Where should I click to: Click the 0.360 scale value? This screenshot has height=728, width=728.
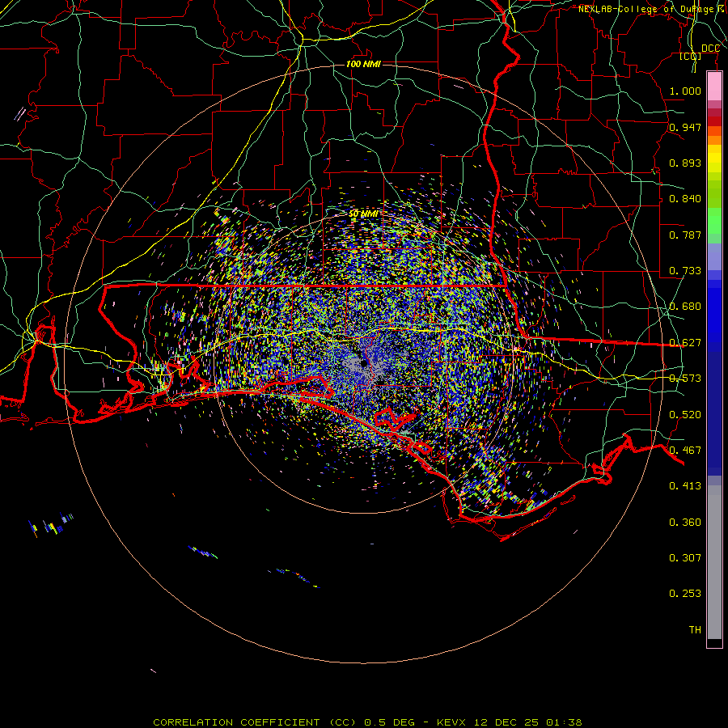pyautogui.click(x=685, y=523)
